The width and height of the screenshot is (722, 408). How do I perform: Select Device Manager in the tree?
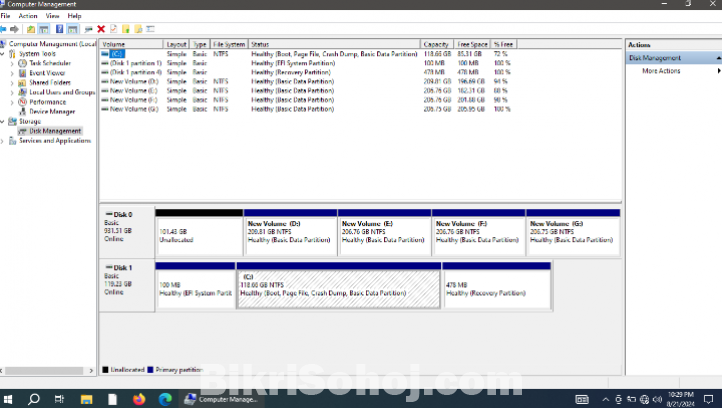click(52, 111)
